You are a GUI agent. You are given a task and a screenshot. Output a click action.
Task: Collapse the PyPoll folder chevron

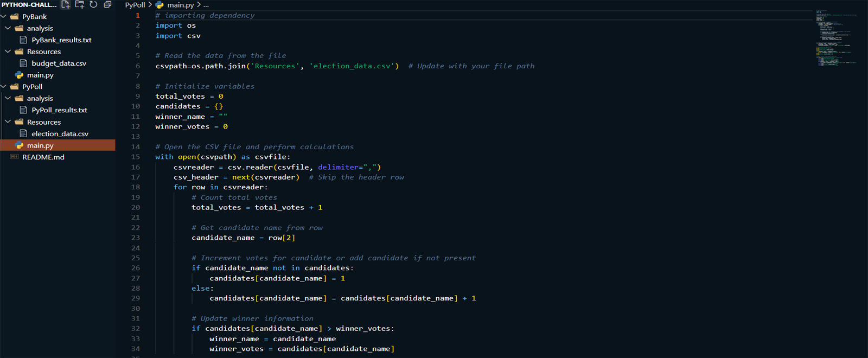point(4,87)
